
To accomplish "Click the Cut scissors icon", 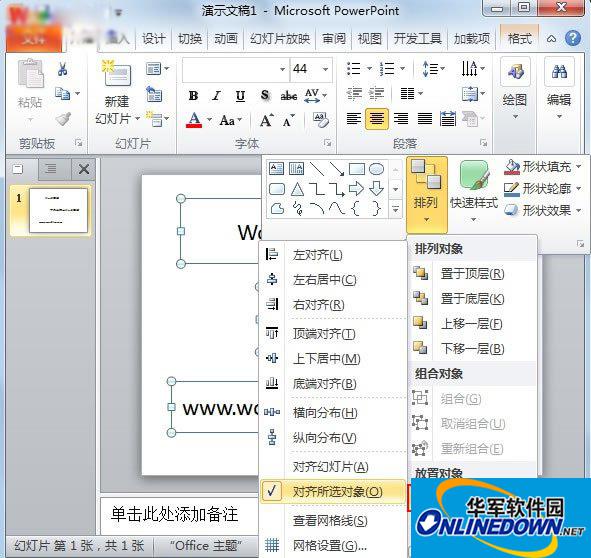I will (x=63, y=69).
